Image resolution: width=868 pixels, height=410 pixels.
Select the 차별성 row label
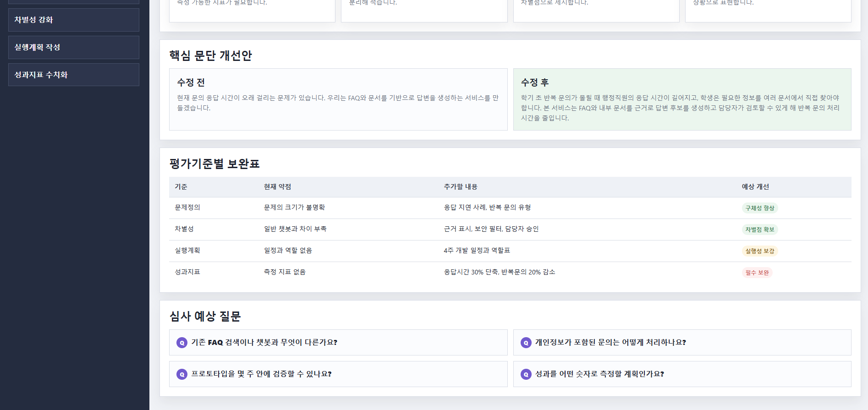(184, 229)
